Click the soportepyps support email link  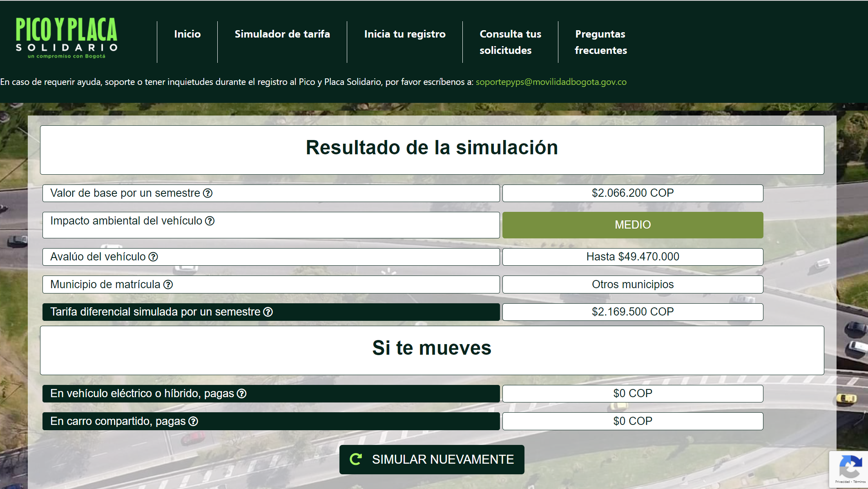click(551, 82)
